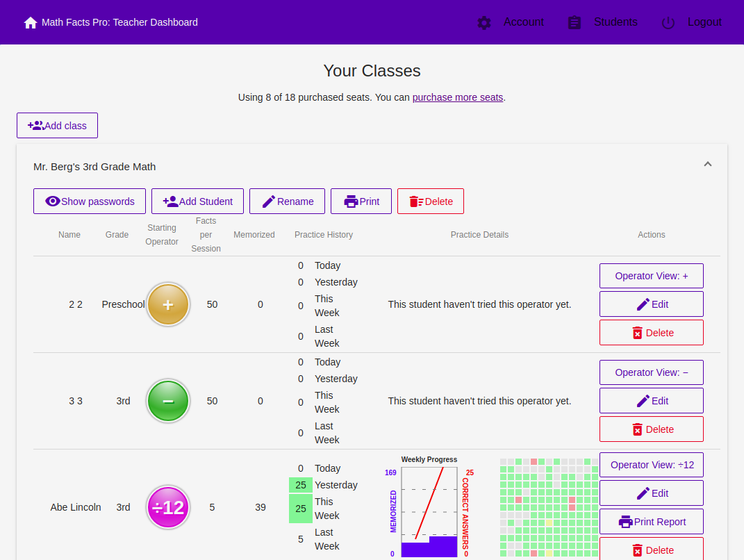Open the Account menu item
Screen dimensions: 744x560
coord(523,22)
